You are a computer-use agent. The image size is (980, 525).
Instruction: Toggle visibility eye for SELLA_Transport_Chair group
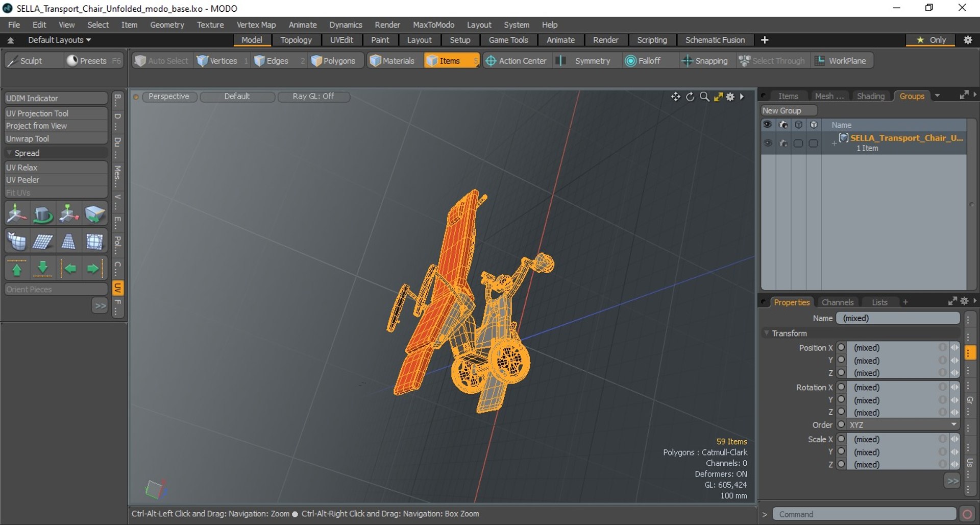click(768, 144)
